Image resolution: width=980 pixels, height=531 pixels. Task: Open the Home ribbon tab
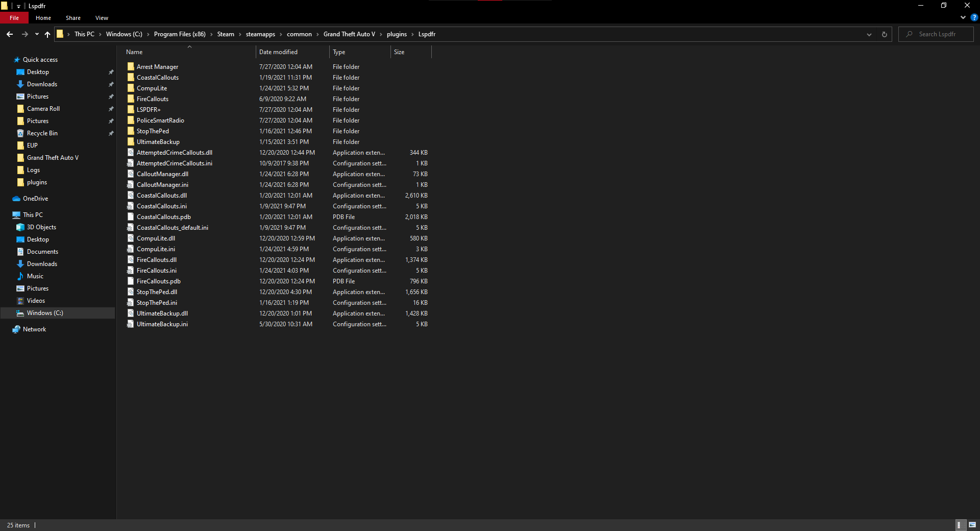click(x=43, y=18)
